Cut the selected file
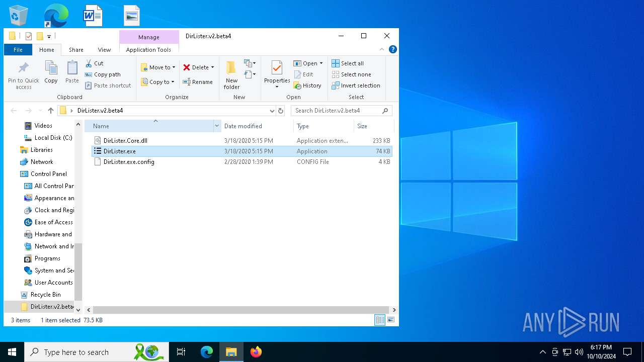This screenshot has width=644, height=362. pyautogui.click(x=94, y=63)
